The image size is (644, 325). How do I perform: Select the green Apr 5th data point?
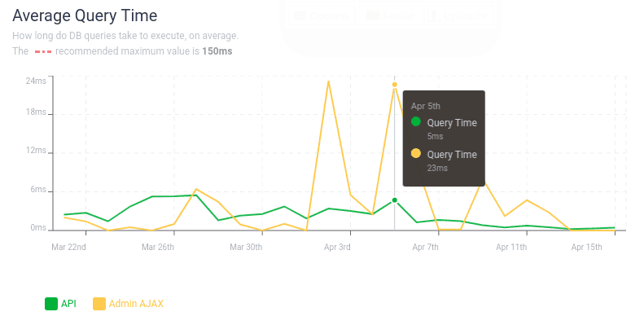pyautogui.click(x=394, y=200)
